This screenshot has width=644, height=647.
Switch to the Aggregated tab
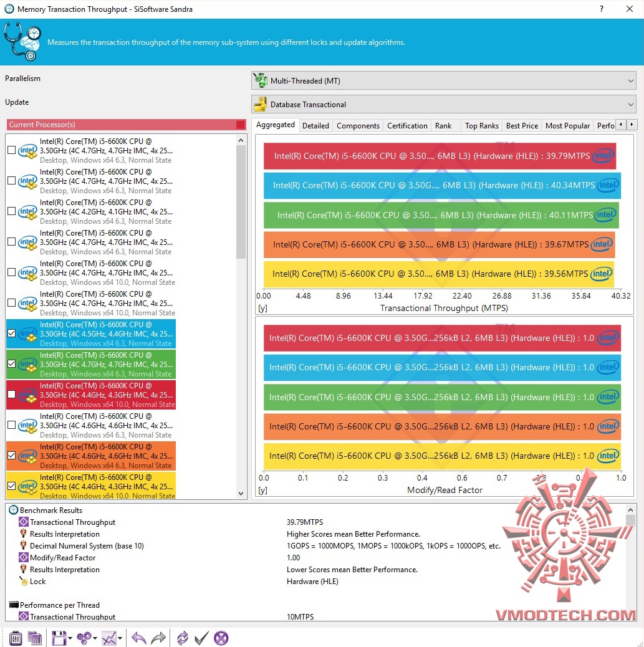click(276, 125)
